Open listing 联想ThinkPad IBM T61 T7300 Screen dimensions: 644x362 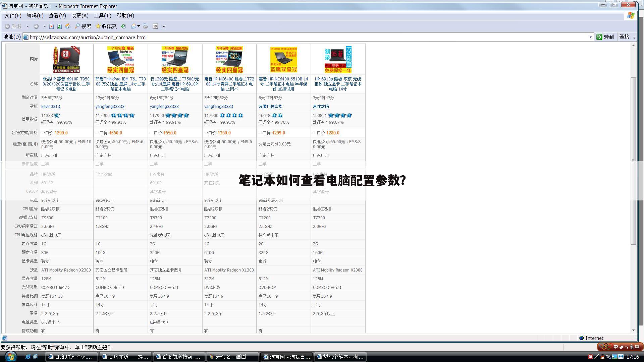[120, 84]
